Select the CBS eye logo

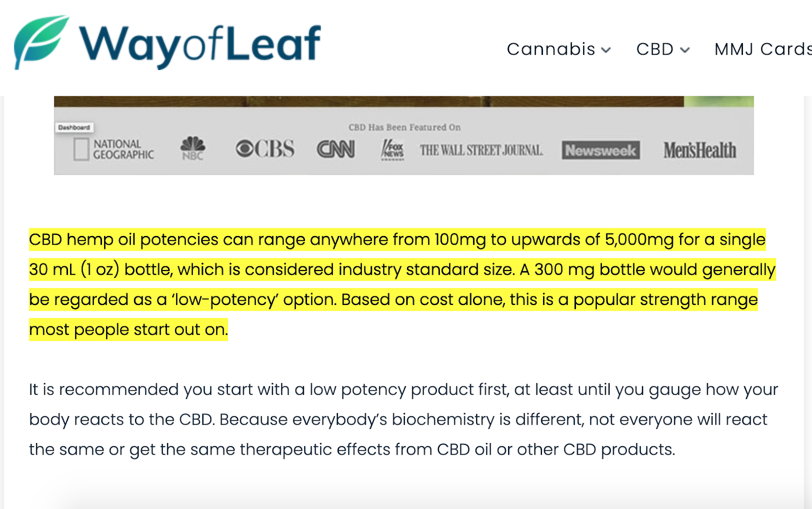coord(266,148)
